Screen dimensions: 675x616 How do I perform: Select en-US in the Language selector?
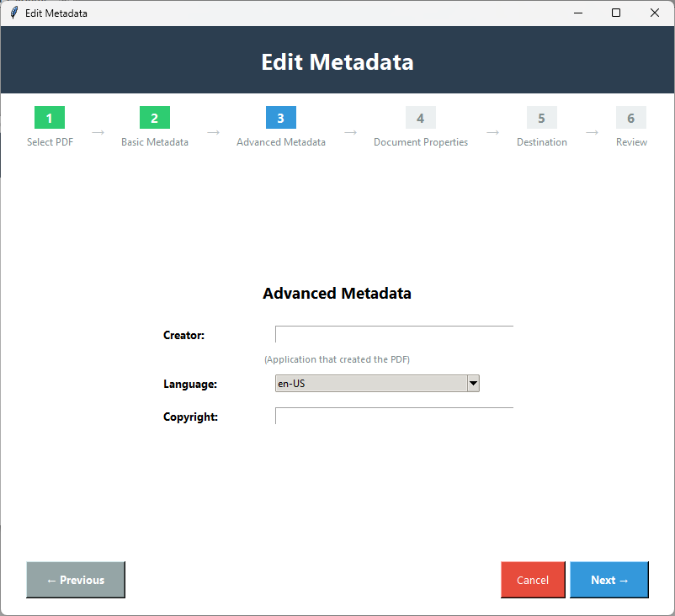370,383
